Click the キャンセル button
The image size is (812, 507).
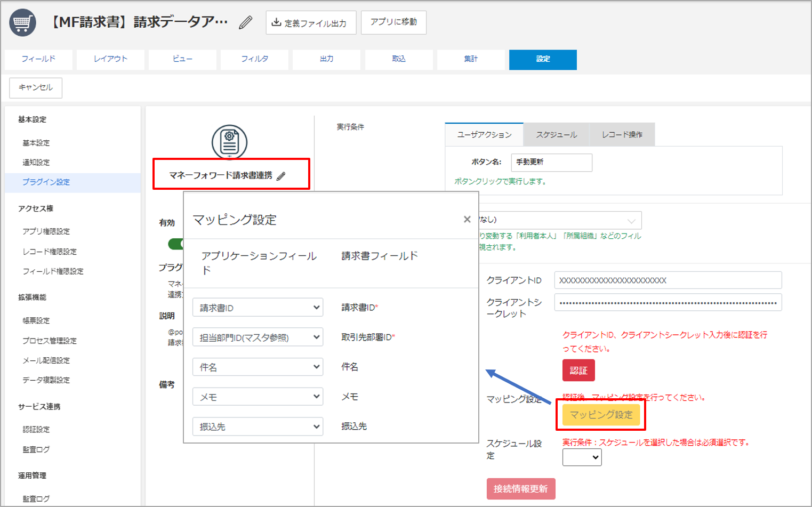pyautogui.click(x=36, y=88)
